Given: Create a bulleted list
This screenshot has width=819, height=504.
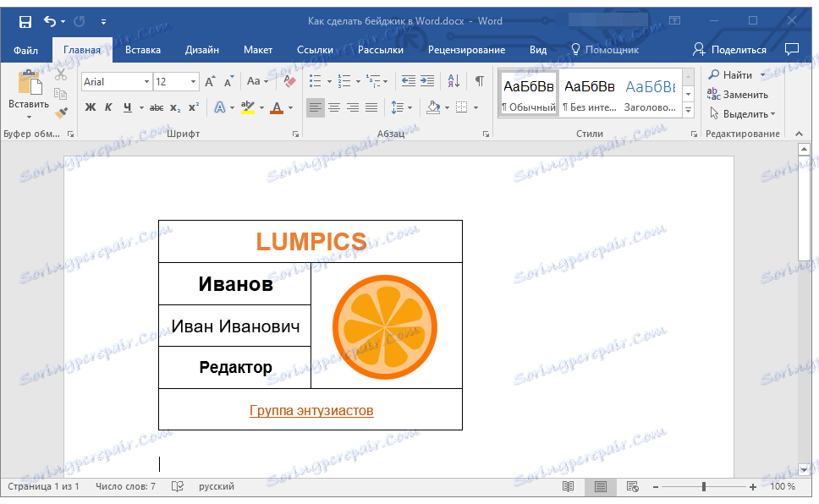Looking at the screenshot, I should [315, 81].
